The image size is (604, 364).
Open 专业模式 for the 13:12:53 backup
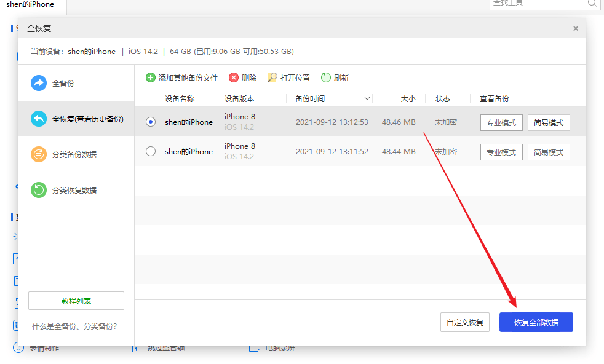(501, 122)
